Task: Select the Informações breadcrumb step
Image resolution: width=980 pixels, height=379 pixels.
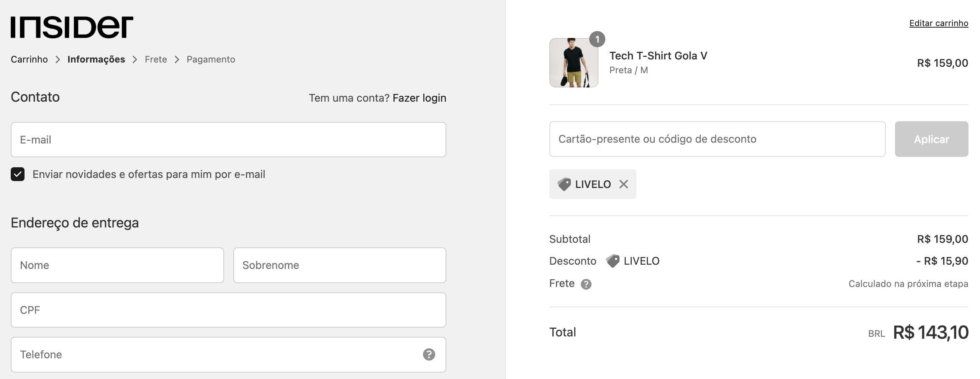Action: pyautogui.click(x=96, y=59)
